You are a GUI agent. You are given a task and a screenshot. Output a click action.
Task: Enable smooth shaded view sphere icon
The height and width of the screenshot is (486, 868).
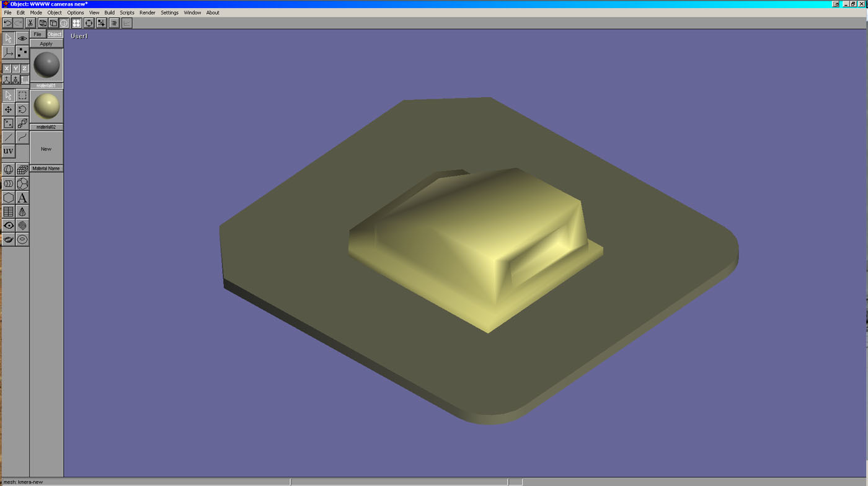point(64,23)
